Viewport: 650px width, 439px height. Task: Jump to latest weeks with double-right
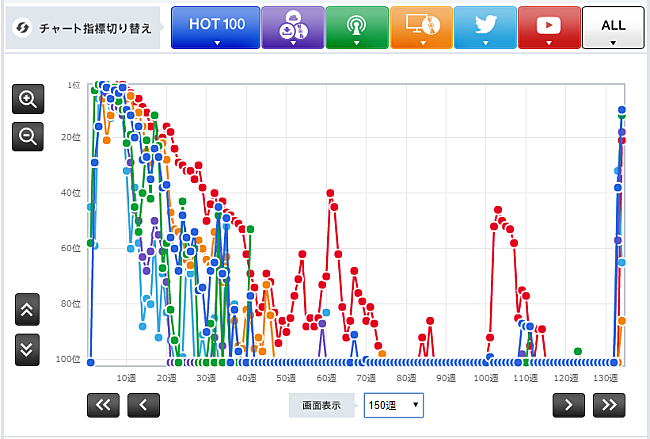click(x=609, y=405)
